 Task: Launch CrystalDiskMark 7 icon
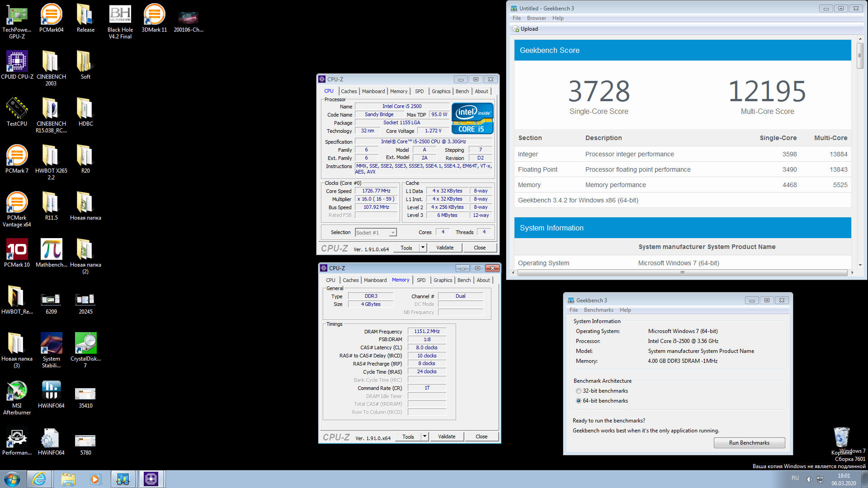coord(85,350)
